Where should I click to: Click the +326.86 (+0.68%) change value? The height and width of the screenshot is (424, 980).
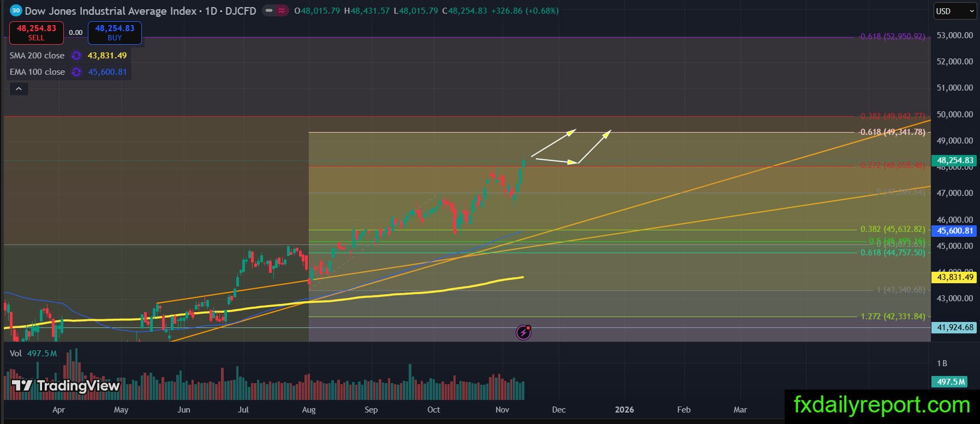(x=525, y=11)
